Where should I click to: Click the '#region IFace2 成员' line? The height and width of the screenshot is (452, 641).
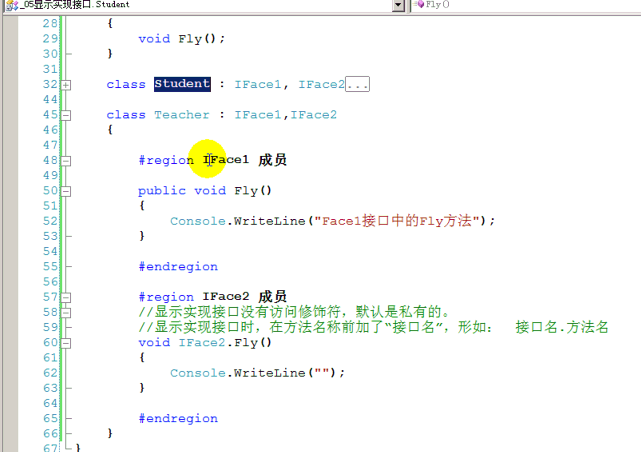213,297
